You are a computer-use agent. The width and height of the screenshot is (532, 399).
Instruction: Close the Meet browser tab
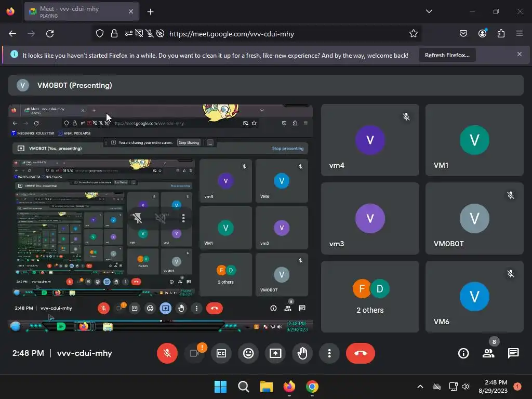pos(131,11)
